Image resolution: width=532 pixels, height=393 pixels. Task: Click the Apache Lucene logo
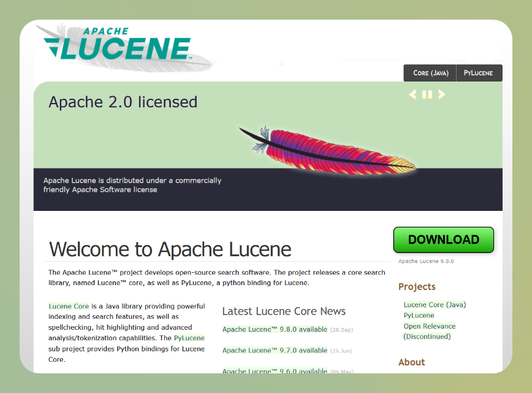tap(124, 48)
